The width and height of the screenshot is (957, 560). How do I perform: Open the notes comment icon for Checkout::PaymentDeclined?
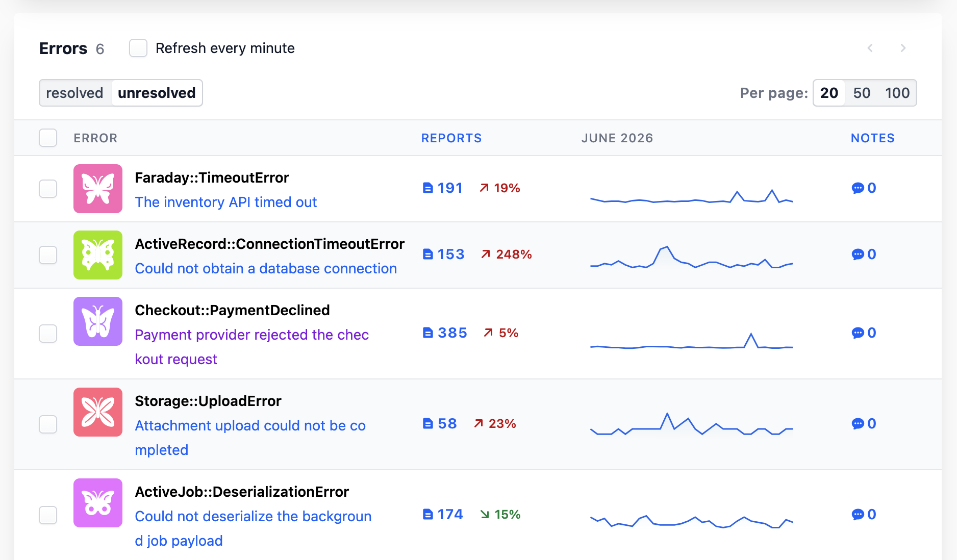858,333
